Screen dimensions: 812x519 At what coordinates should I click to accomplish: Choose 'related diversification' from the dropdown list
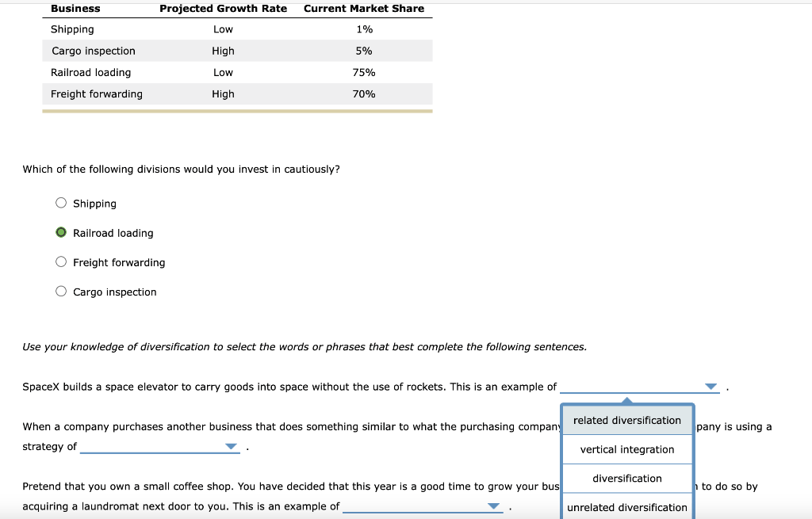(x=627, y=420)
